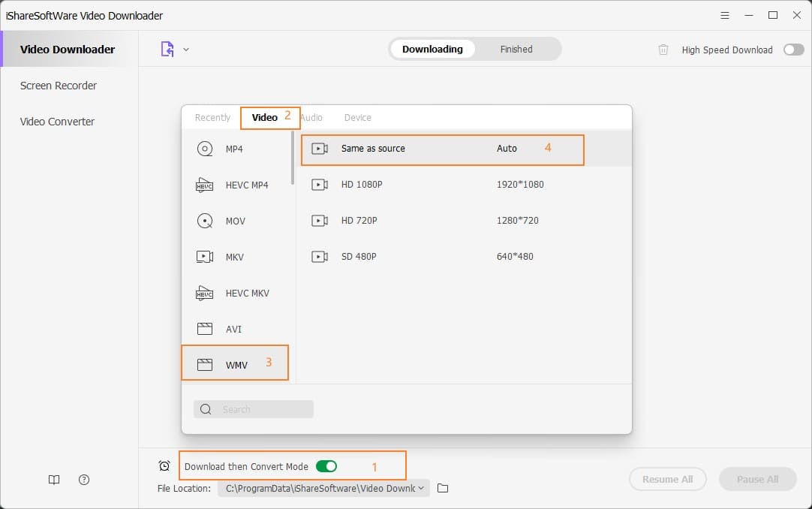Open the hamburger menu at top right

[724, 15]
